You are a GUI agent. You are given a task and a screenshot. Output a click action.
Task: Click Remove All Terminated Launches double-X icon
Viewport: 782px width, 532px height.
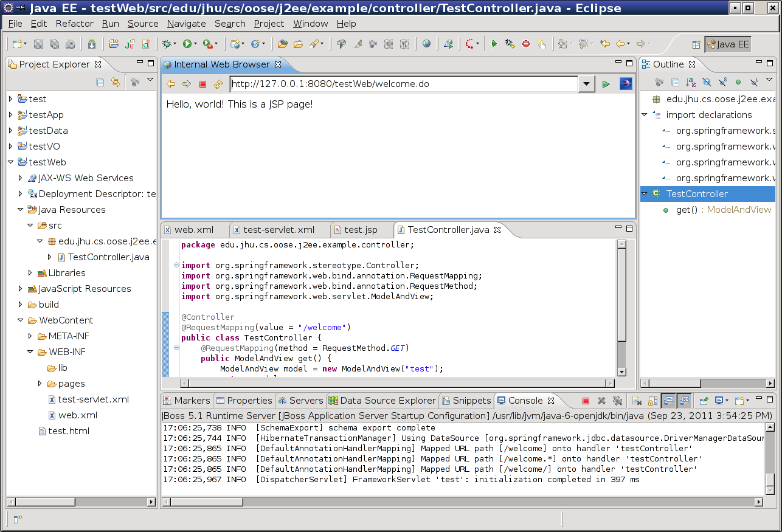[x=617, y=401]
